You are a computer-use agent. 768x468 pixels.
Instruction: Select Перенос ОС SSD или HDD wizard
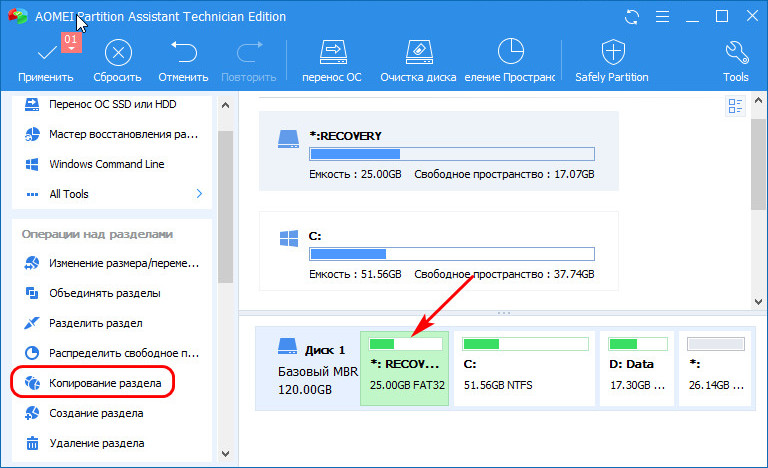(112, 104)
